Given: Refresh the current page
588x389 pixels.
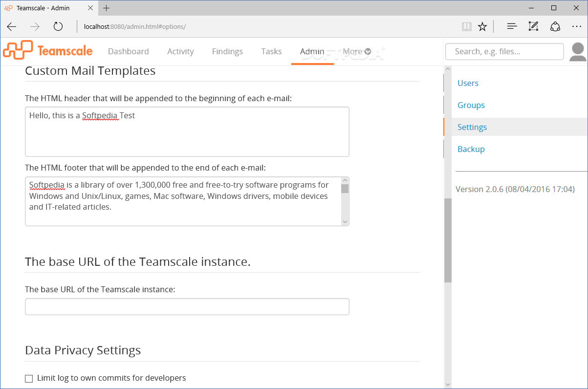Looking at the screenshot, I should (58, 26).
